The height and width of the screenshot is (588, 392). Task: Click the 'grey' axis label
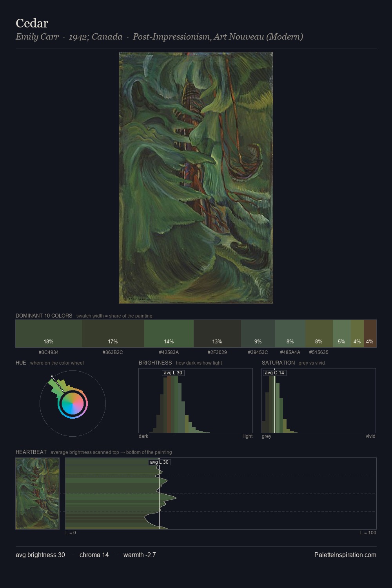coord(267,436)
